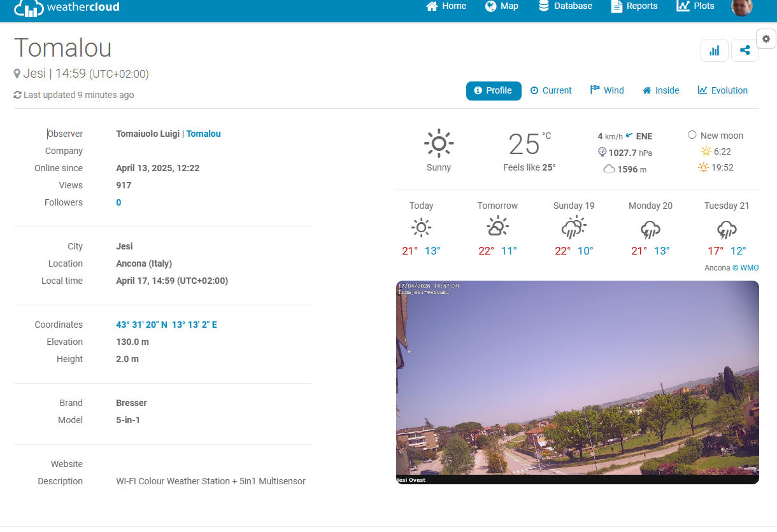
Task: Go to Home in navigation bar
Action: tap(446, 6)
